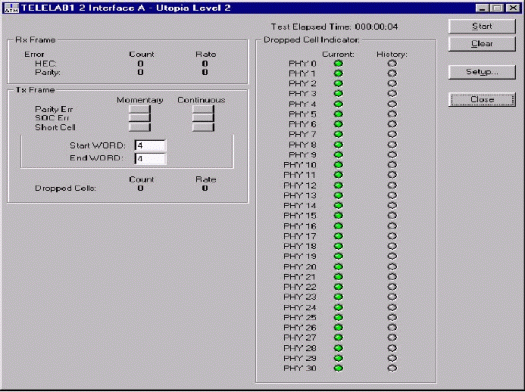Click PHY 3 current green indicator

tap(339, 93)
